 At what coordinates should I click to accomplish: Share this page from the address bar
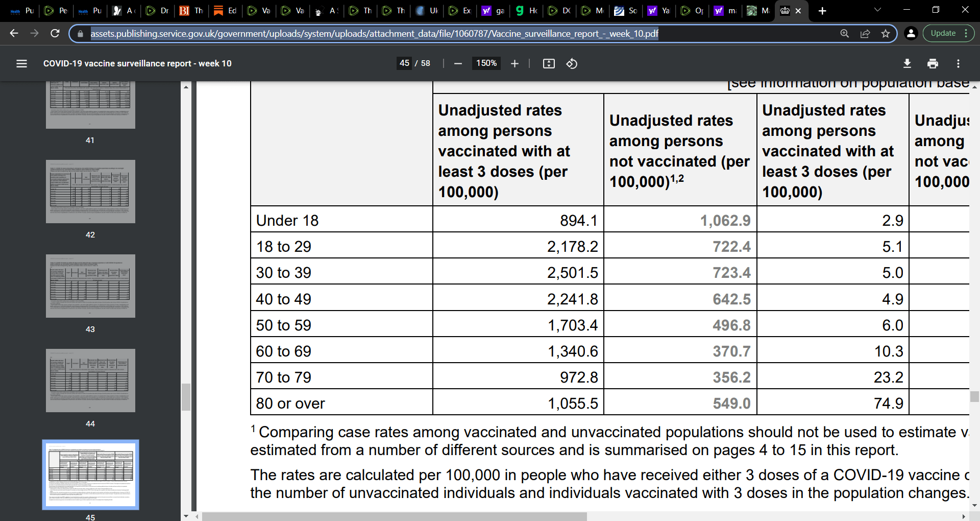[x=865, y=34]
